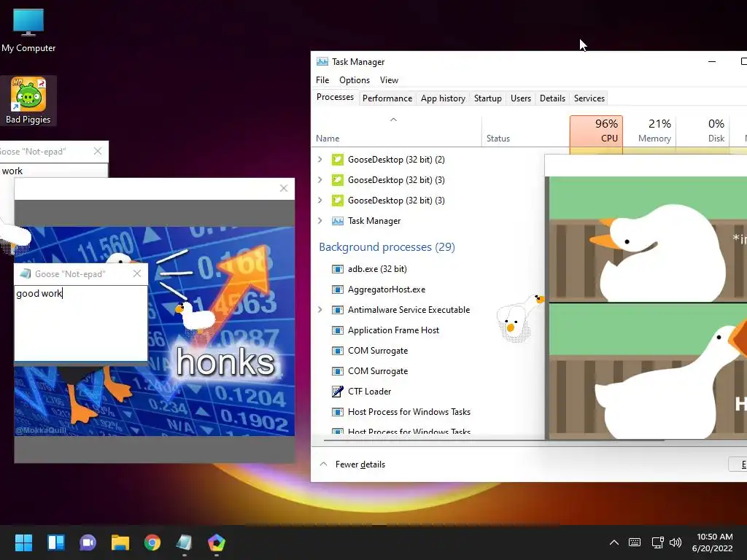747x560 pixels.
Task: Expand the Task Manager process row
Action: coord(320,221)
